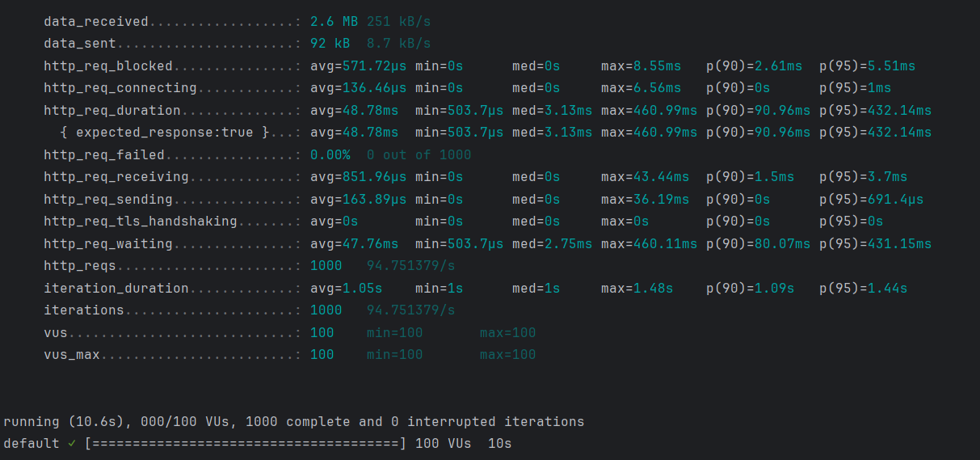Click the '0 out of 1000' text
This screenshot has width=980, height=460.
pos(419,155)
